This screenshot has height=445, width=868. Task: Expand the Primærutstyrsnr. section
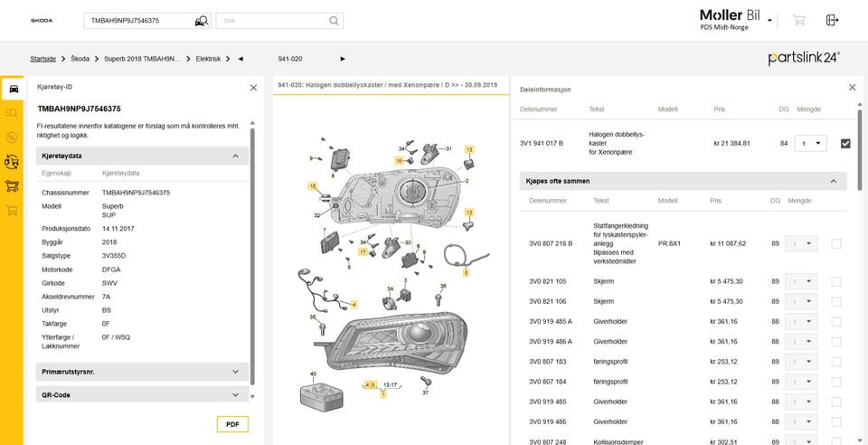(x=142, y=372)
